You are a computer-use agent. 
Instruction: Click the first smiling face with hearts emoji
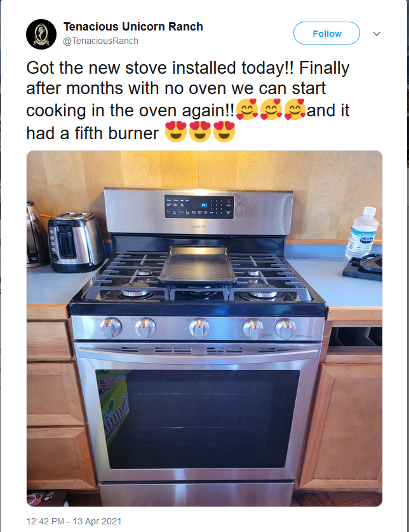(247, 109)
